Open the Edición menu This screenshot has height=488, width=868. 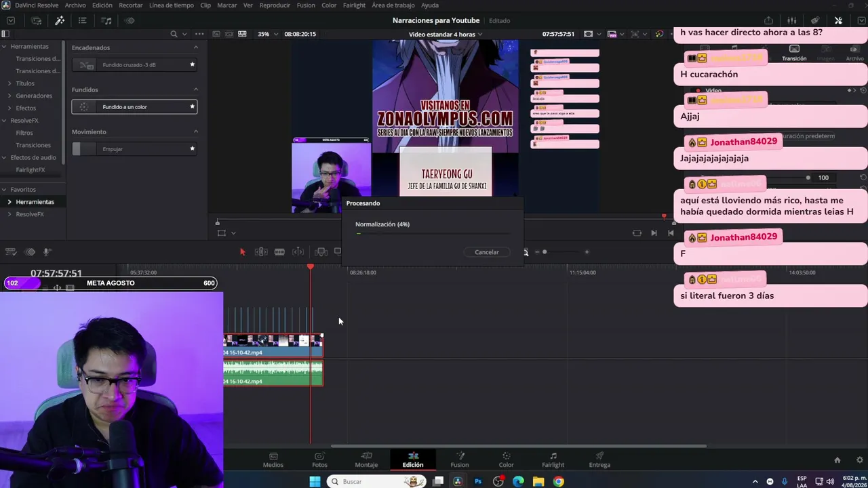(x=102, y=5)
